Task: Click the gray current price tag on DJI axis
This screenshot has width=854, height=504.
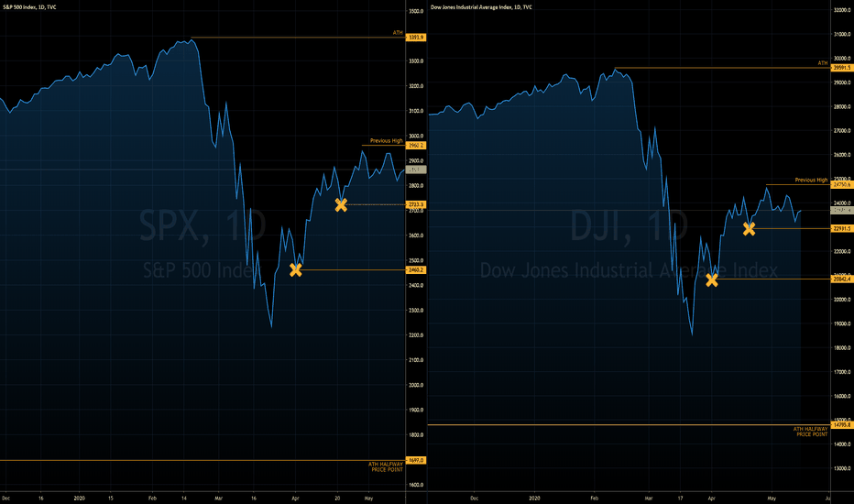Action: tap(842, 211)
